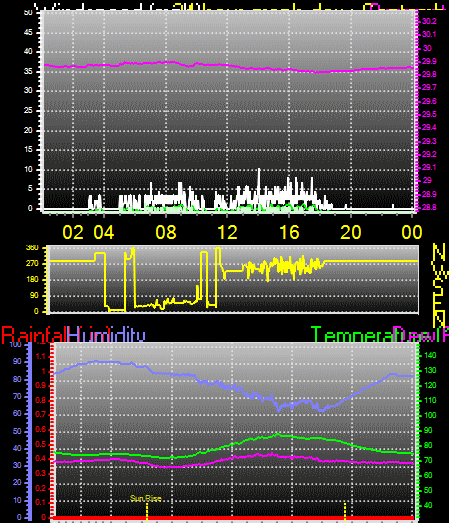Select the 12 hour label on time axis
The image size is (449, 523).
227,232
